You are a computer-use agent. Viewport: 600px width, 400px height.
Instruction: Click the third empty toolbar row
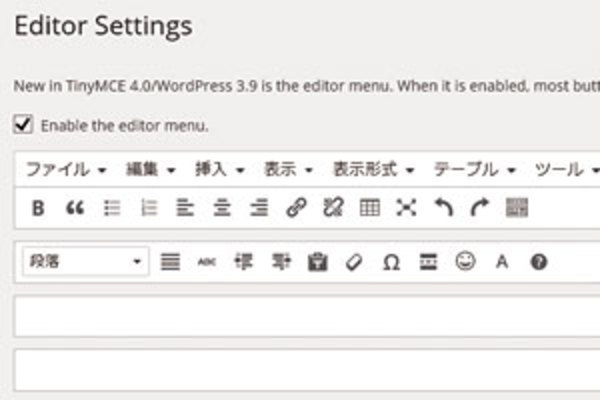pos(307,316)
